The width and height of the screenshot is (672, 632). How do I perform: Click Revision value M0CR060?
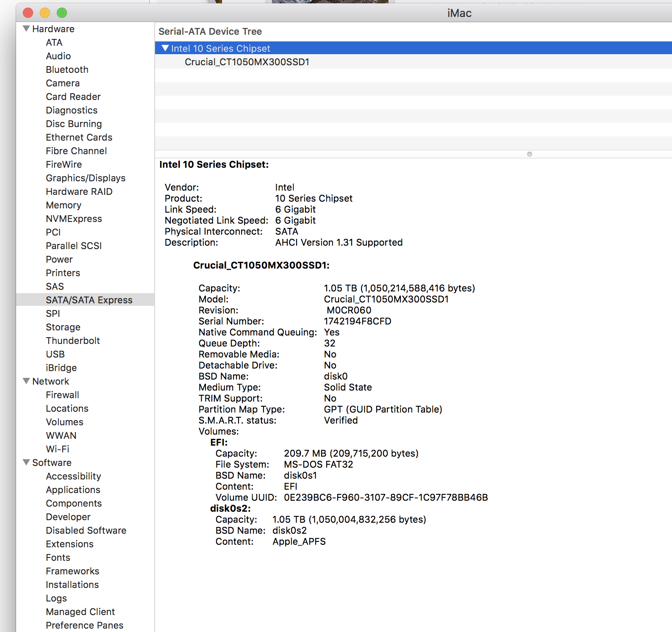point(349,310)
